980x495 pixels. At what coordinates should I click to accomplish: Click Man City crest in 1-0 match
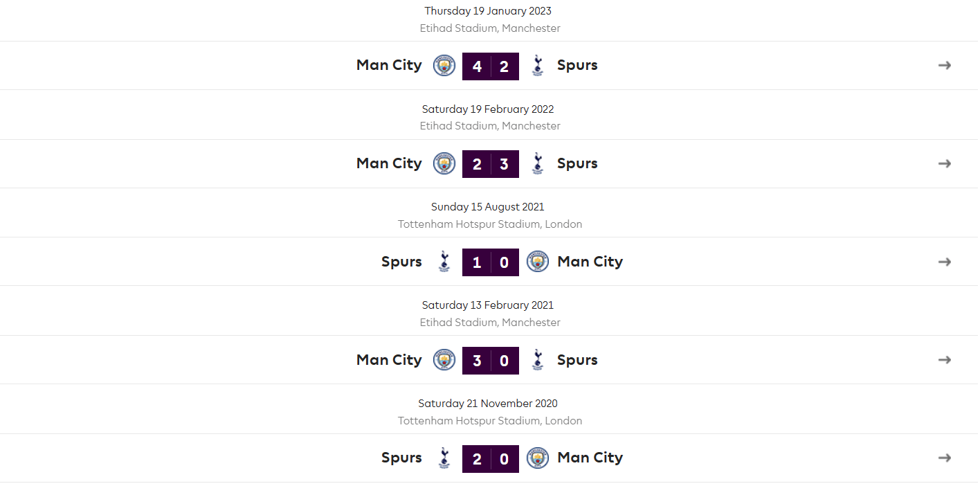click(538, 262)
